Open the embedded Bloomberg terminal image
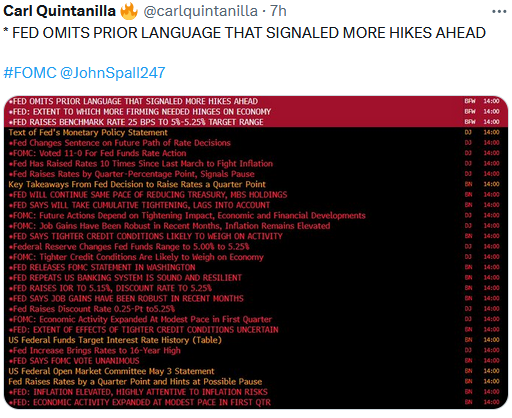 pos(256,252)
